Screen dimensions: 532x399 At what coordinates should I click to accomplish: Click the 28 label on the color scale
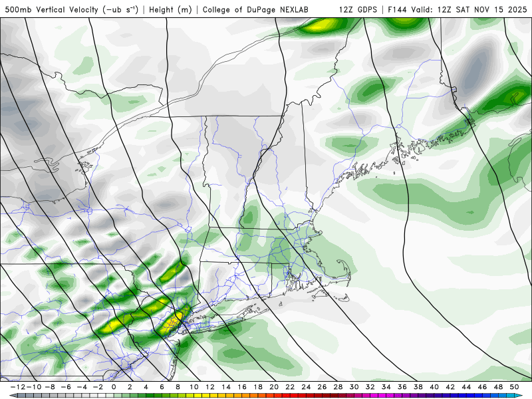click(x=338, y=387)
